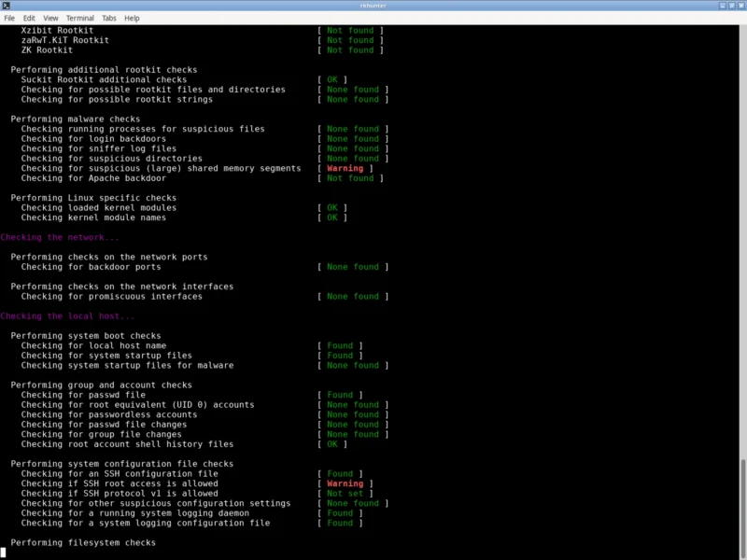Click 'Performing system configuration file checks'

122,464
